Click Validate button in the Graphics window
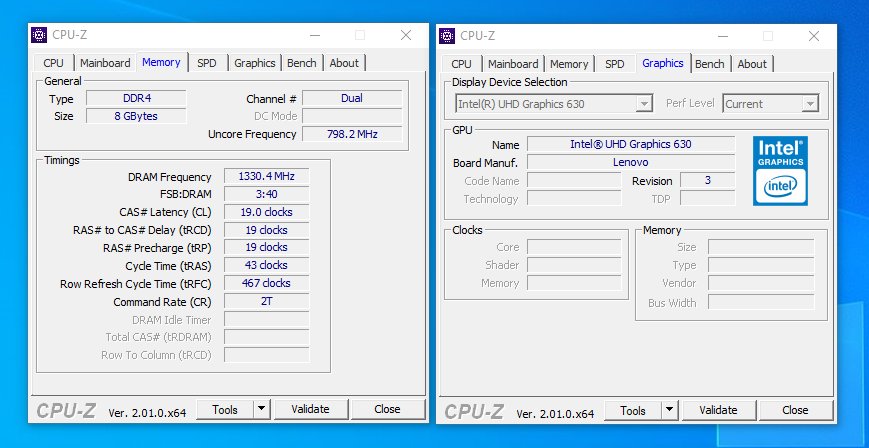The height and width of the screenshot is (448, 869). [718, 411]
